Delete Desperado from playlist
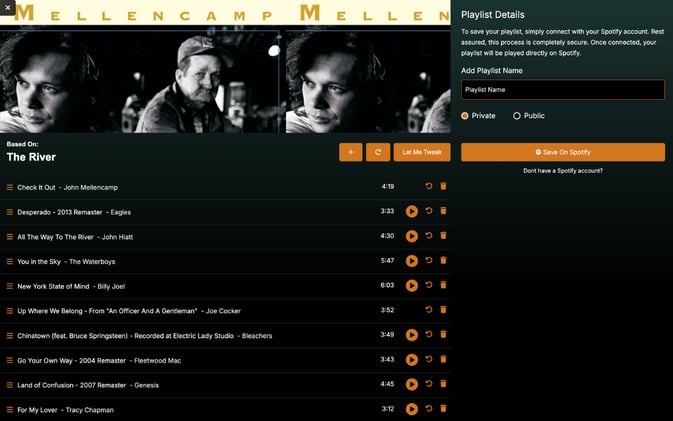 tap(443, 211)
